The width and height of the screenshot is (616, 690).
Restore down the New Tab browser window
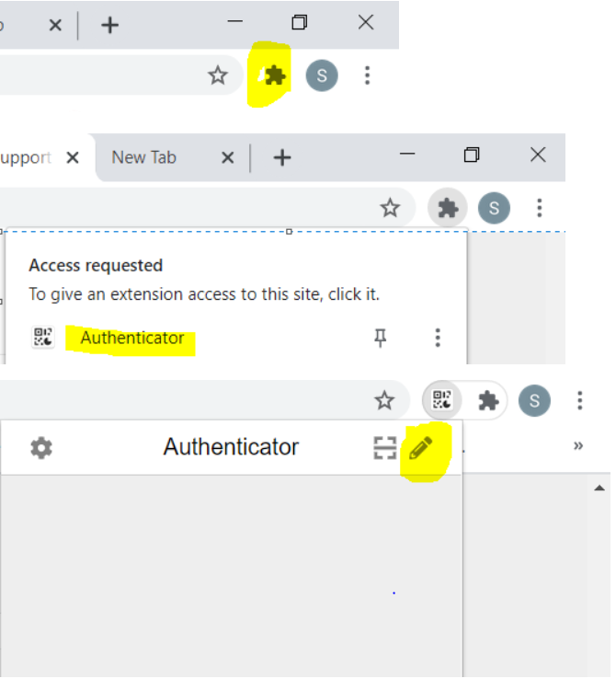tap(472, 155)
